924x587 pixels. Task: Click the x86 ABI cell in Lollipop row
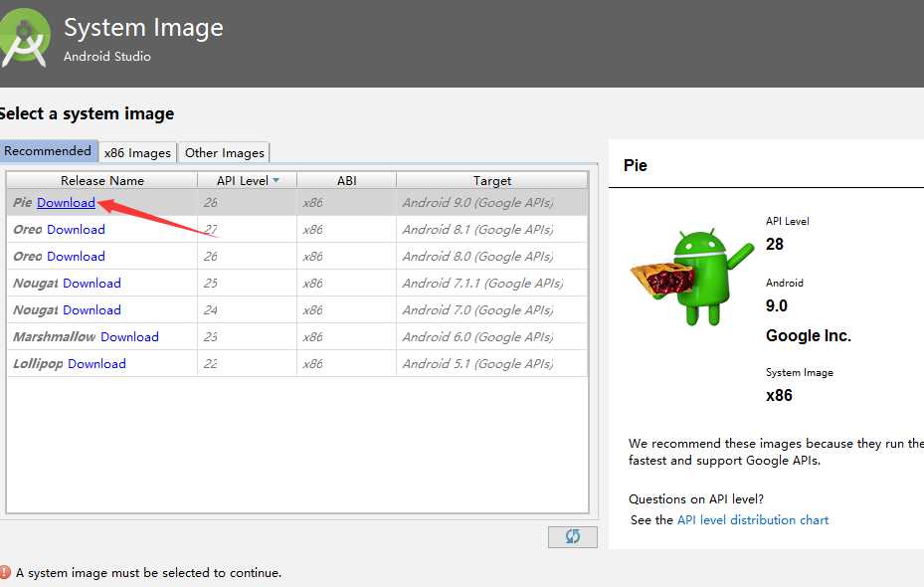pos(346,363)
